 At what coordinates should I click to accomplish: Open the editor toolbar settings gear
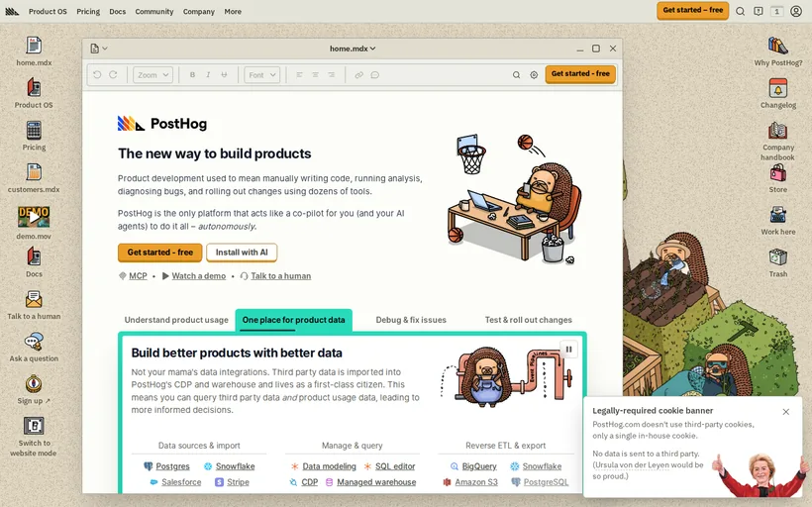point(534,74)
